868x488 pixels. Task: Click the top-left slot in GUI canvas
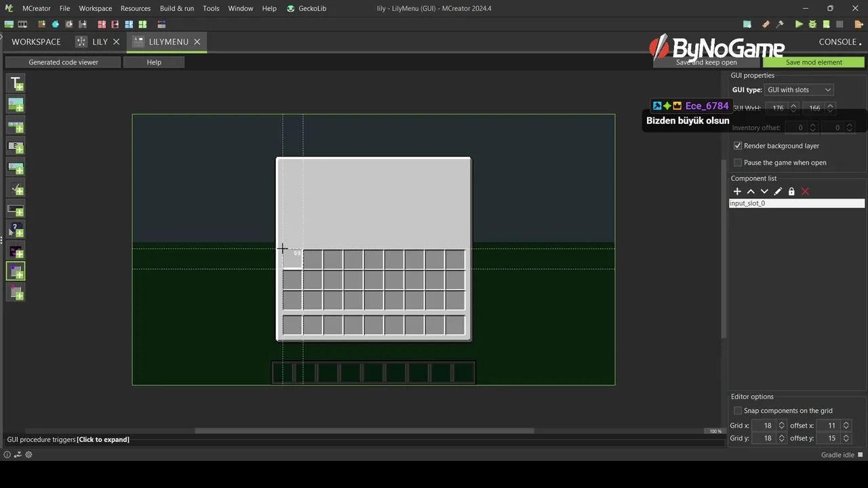point(292,259)
